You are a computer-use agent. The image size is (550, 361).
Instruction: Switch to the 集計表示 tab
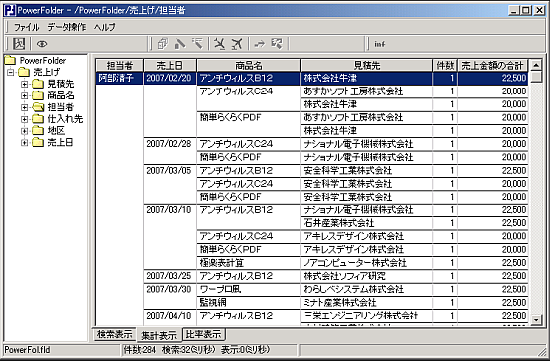[159, 335]
